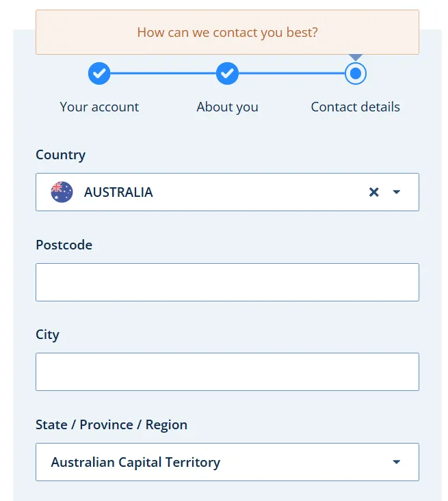
Task: Clear the AUSTRALIA country selection
Action: [x=373, y=192]
